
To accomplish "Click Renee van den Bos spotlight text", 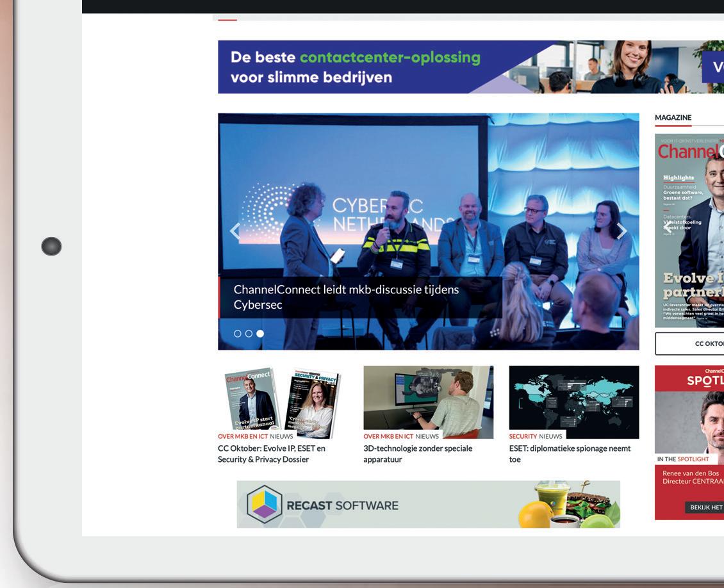I will click(x=693, y=477).
